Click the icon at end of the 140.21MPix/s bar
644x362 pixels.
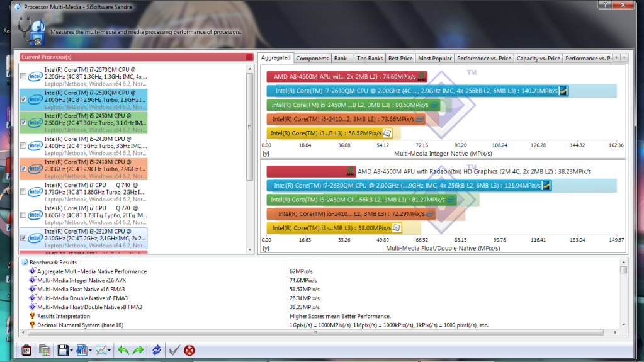[x=563, y=91]
